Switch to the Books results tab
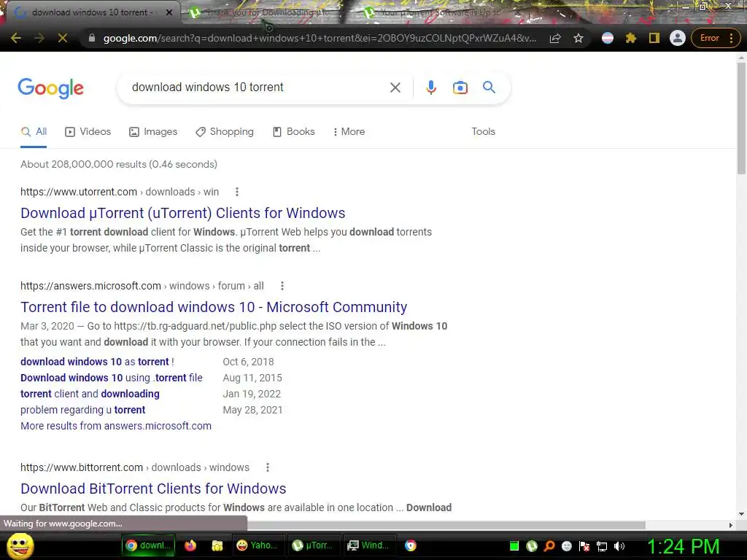This screenshot has width=747, height=560. [293, 132]
